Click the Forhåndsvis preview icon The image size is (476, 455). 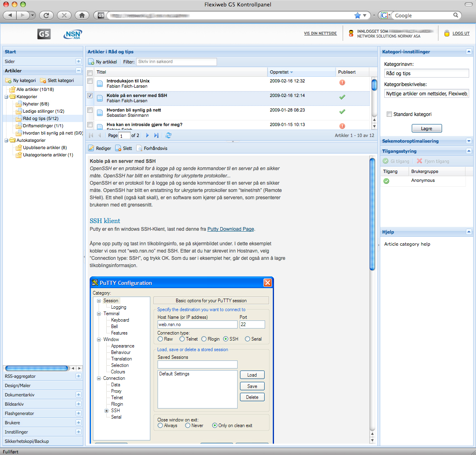(139, 148)
